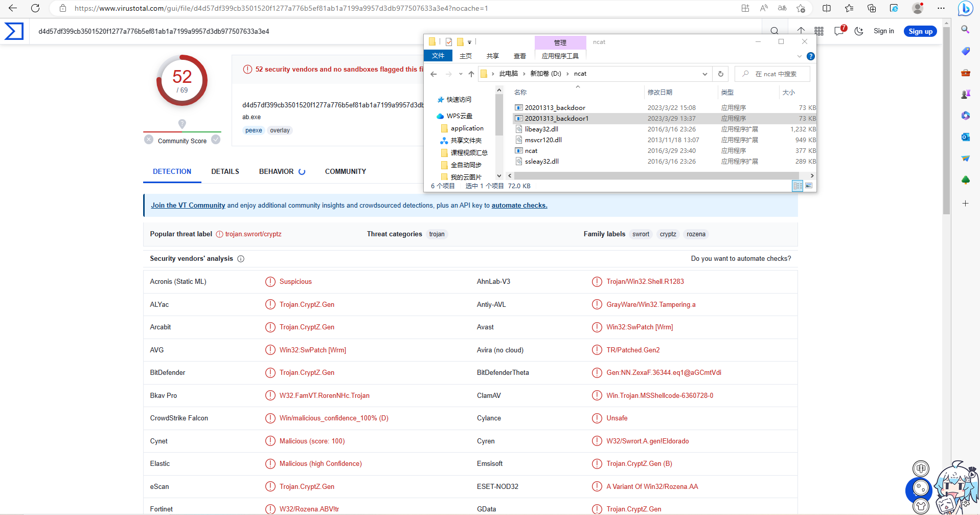
Task: Open the Edge collections icon
Action: pyautogui.click(x=872, y=8)
